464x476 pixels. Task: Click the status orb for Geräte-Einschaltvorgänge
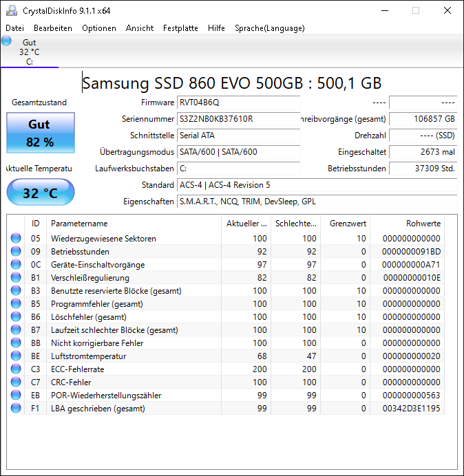(16, 264)
